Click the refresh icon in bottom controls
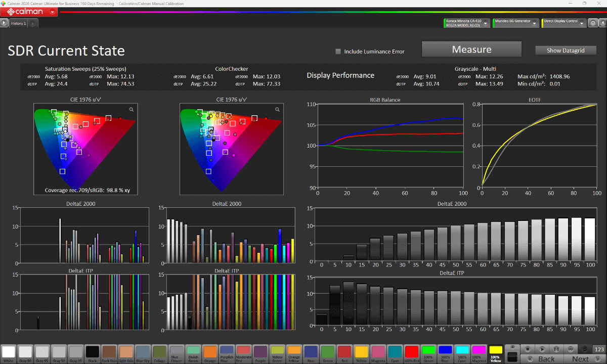Screen dimensions: 607x364 coord(585,349)
